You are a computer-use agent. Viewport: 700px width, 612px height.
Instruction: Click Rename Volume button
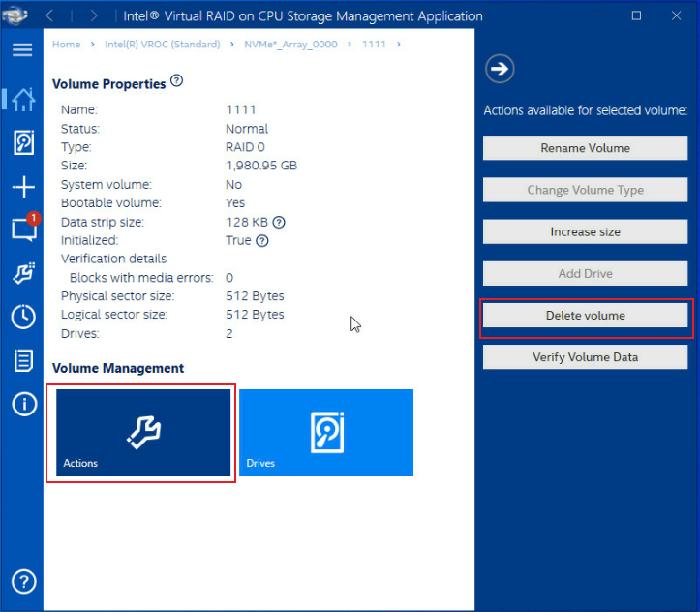(x=585, y=148)
